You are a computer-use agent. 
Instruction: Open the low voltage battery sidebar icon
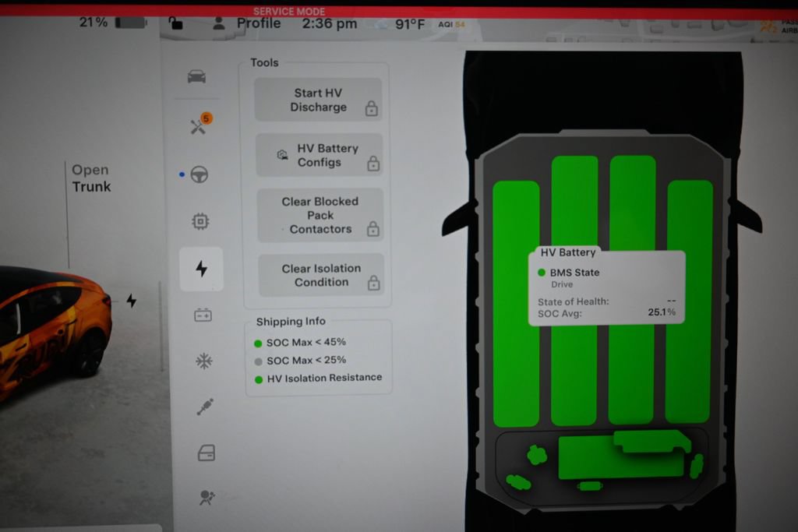click(x=203, y=315)
